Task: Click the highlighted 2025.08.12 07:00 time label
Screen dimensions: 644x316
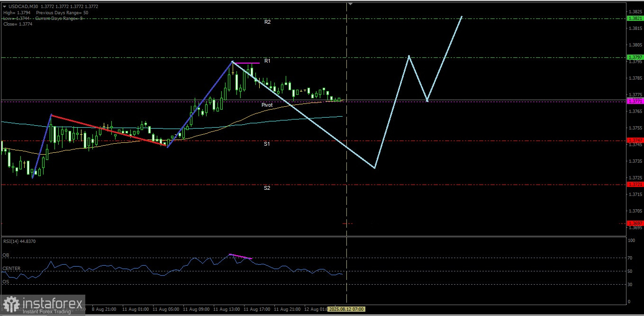Action: (347, 309)
